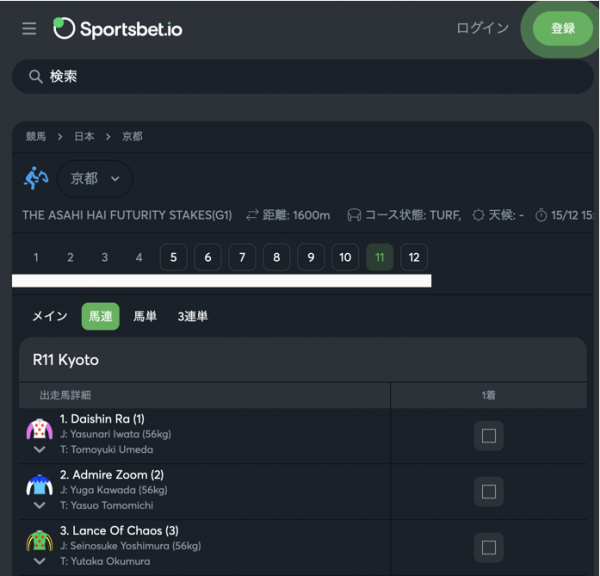This screenshot has width=600, height=576.
Task: Open the hamburger menu icon
Action: (29, 29)
